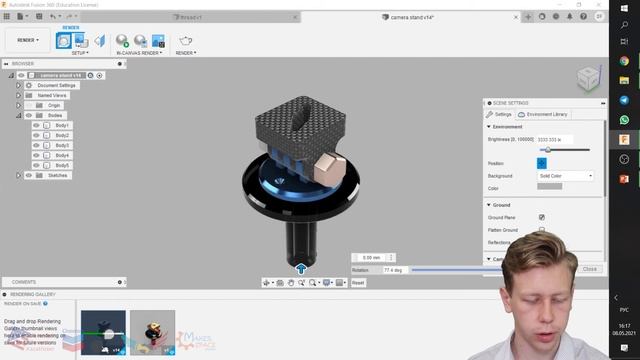
Task: Uncheck the Ground Plane checkbox
Action: coord(542,217)
